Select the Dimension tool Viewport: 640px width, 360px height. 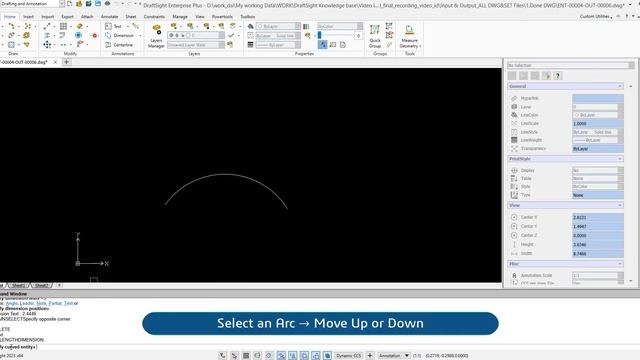[120, 36]
